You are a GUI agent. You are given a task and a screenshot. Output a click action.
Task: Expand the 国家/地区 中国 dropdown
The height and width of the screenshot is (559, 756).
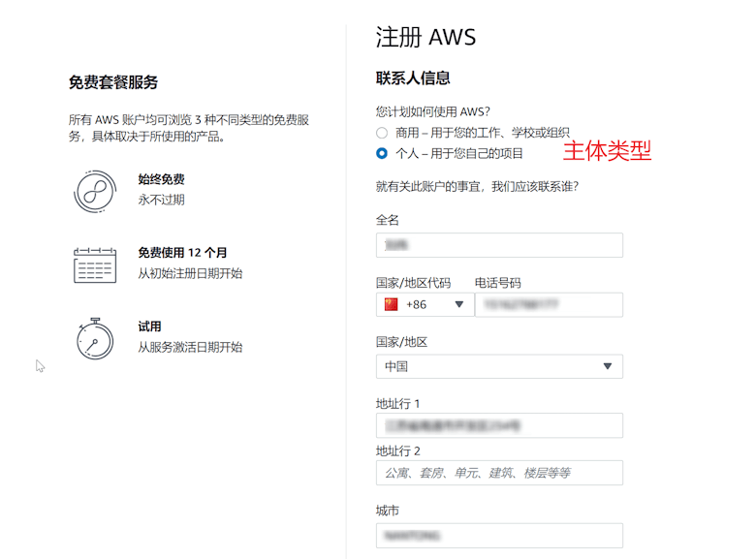[x=499, y=366]
